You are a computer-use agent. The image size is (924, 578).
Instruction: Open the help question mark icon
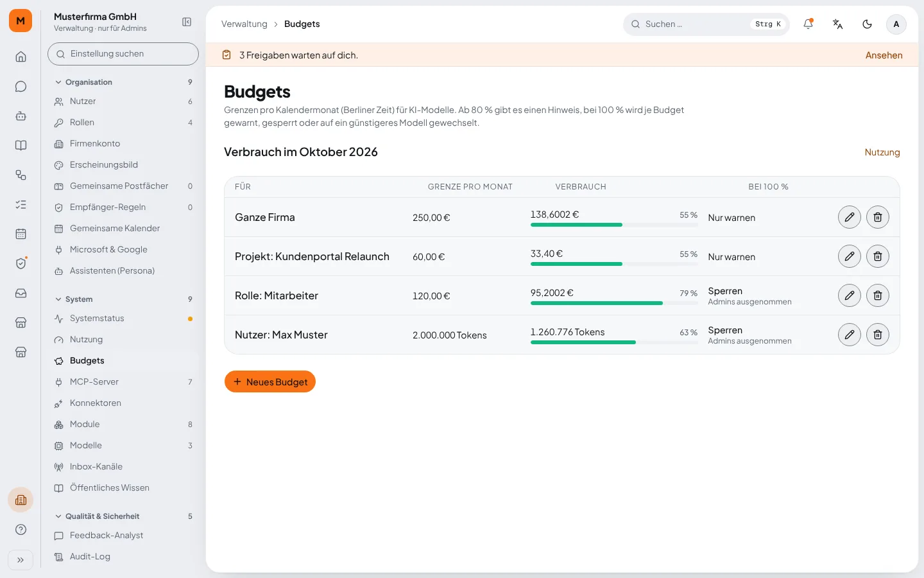(x=21, y=529)
